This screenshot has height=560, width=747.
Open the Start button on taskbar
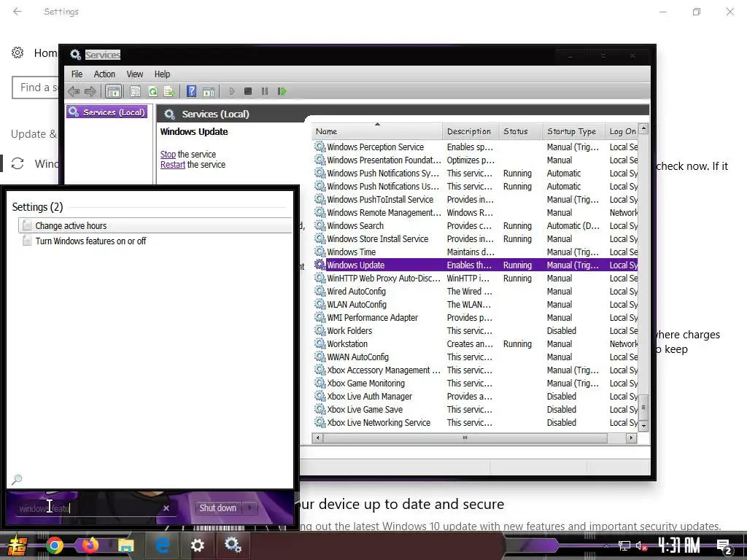point(18,545)
